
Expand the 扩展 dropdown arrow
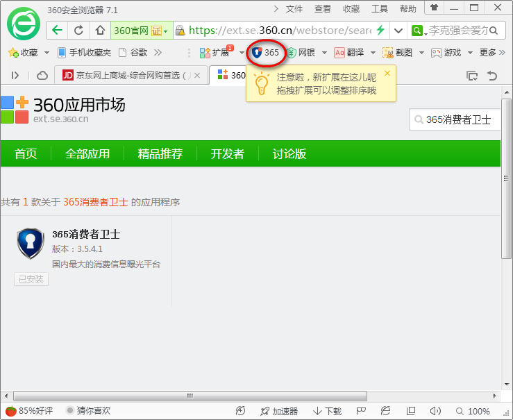pos(242,52)
